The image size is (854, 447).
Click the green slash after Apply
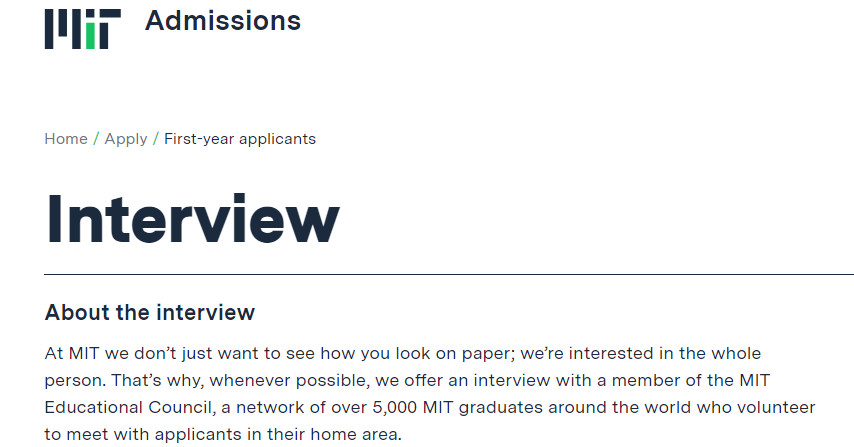156,139
